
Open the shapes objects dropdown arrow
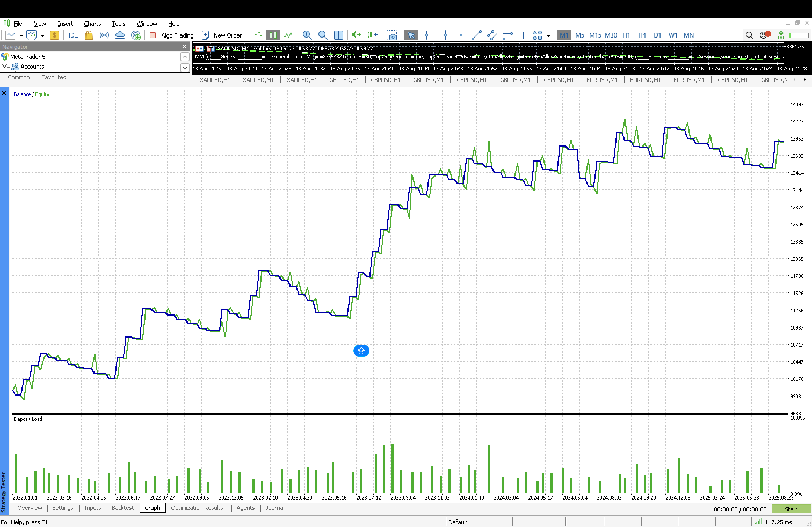tap(549, 35)
